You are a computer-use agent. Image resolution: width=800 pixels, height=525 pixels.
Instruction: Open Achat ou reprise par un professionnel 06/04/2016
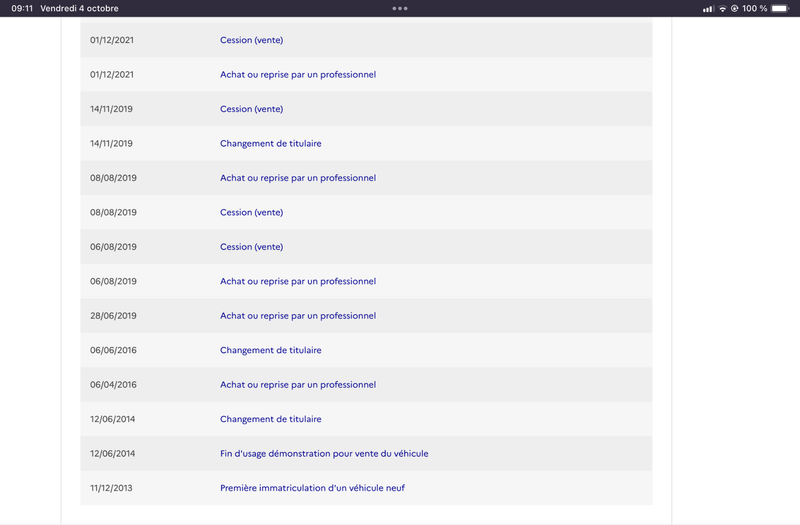pyautogui.click(x=298, y=385)
